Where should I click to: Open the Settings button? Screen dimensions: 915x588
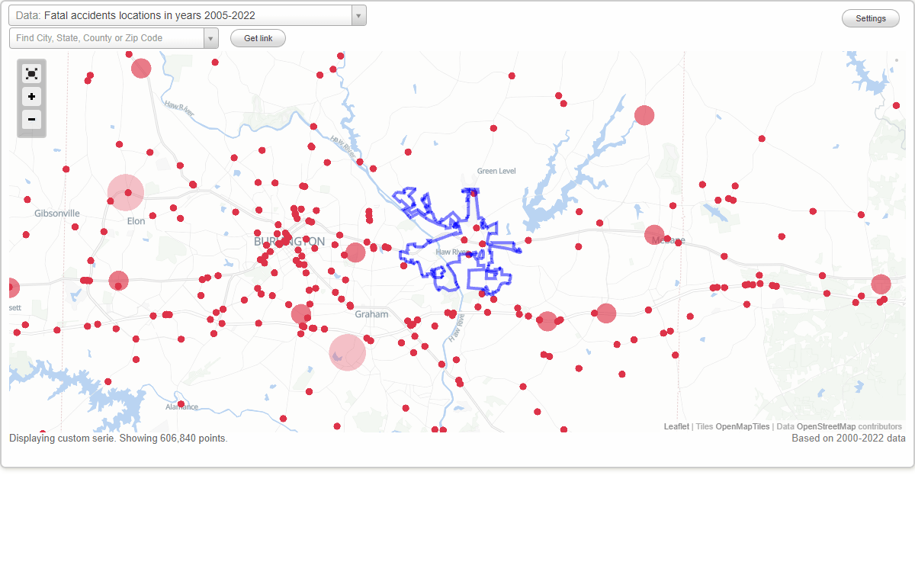[870, 18]
